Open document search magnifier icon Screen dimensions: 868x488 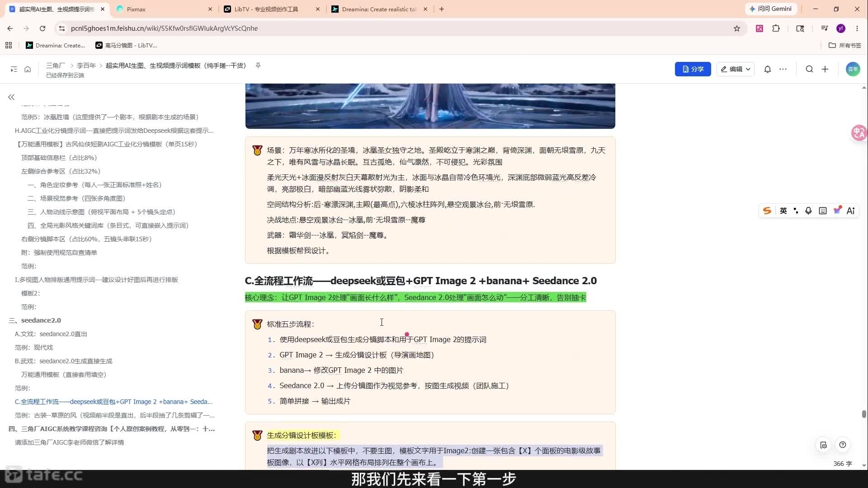(x=809, y=69)
